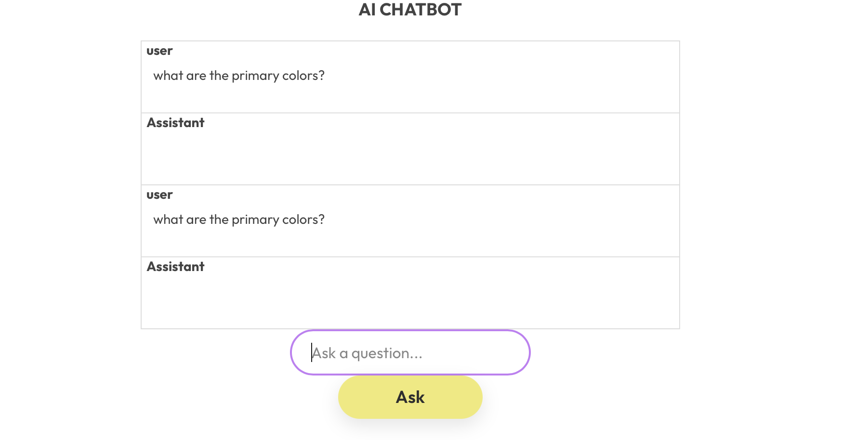Click the word "what" in the second user message
The width and height of the screenshot is (868, 440).
pyautogui.click(x=168, y=220)
